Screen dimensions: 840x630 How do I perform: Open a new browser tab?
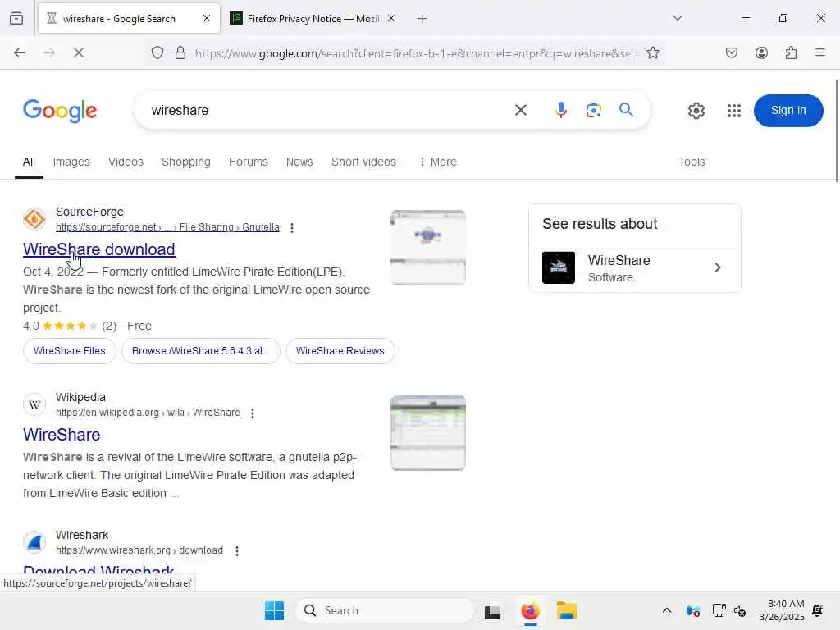(422, 19)
